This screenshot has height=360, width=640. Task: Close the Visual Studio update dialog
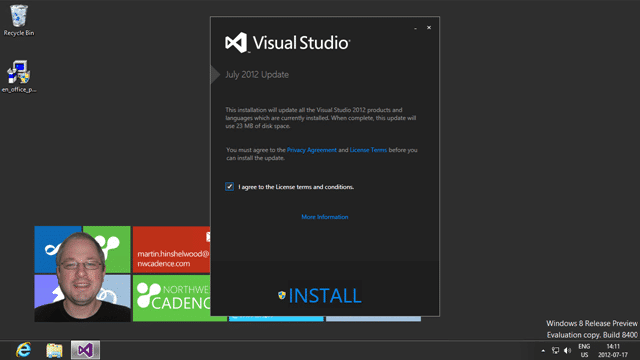pyautogui.click(x=429, y=27)
